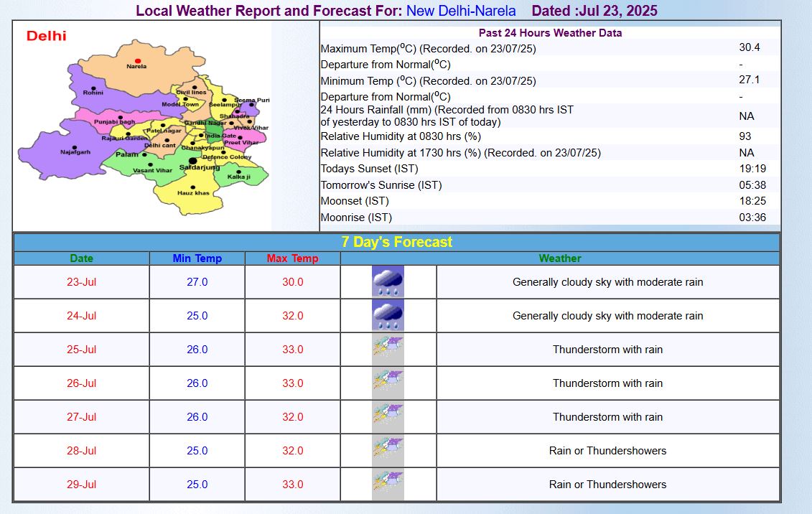Click the Todays Sunset time 19:19
The width and height of the screenshot is (812, 514).
click(752, 169)
